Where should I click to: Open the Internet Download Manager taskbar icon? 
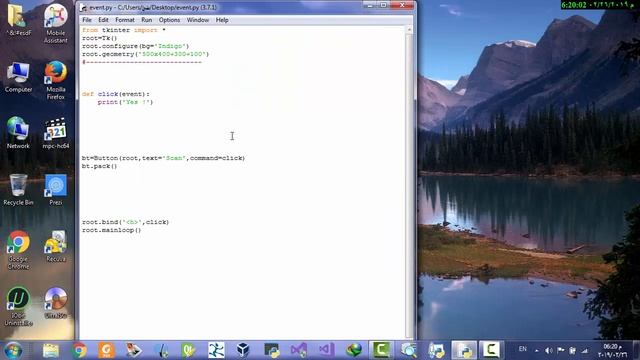(353, 350)
